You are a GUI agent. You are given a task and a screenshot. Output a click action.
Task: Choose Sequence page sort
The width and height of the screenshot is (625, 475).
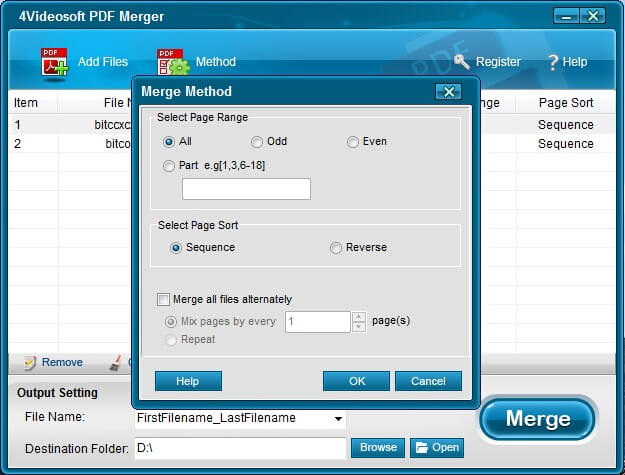(x=176, y=248)
